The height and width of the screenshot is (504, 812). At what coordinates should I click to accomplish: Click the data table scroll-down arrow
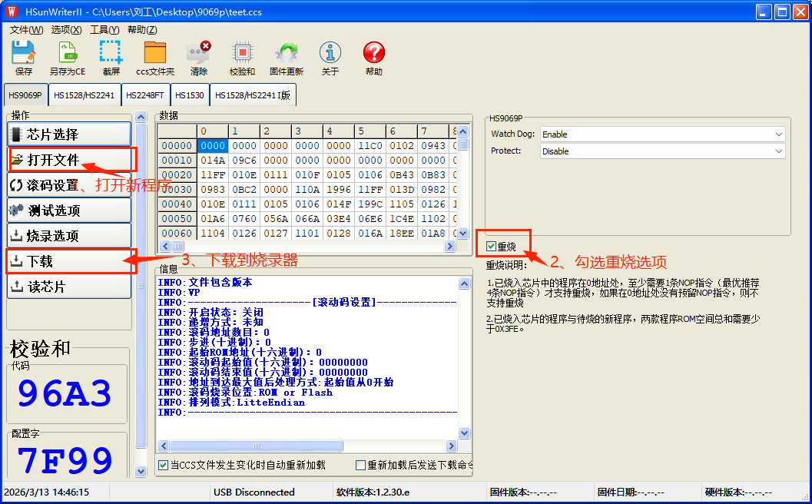pos(463,234)
